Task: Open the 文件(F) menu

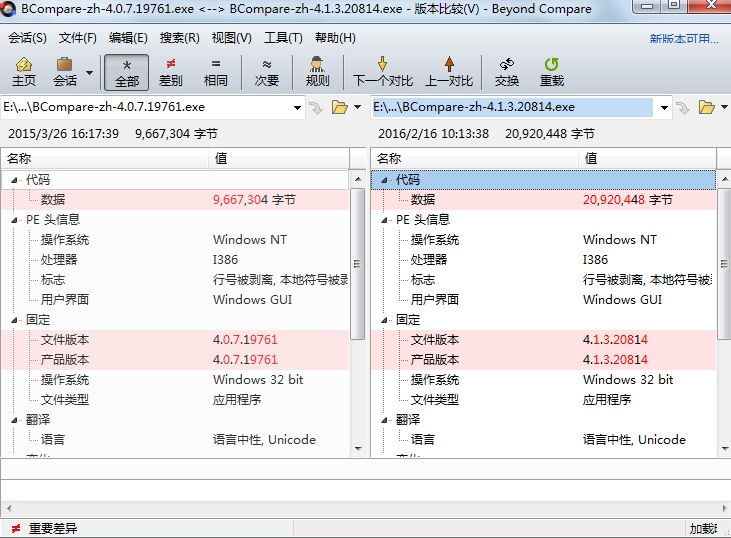Action: [x=77, y=38]
